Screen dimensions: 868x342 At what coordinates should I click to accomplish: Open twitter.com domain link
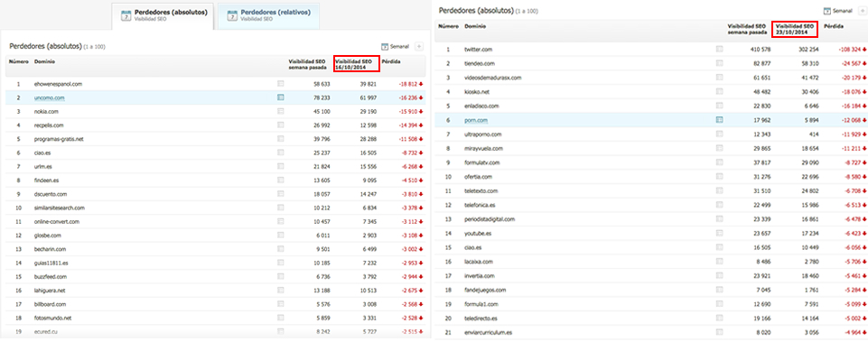click(x=479, y=50)
